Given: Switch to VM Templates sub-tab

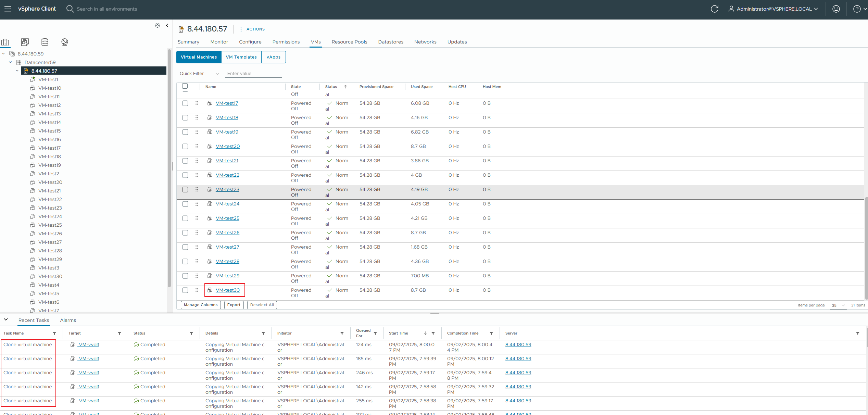Looking at the screenshot, I should coord(241,57).
